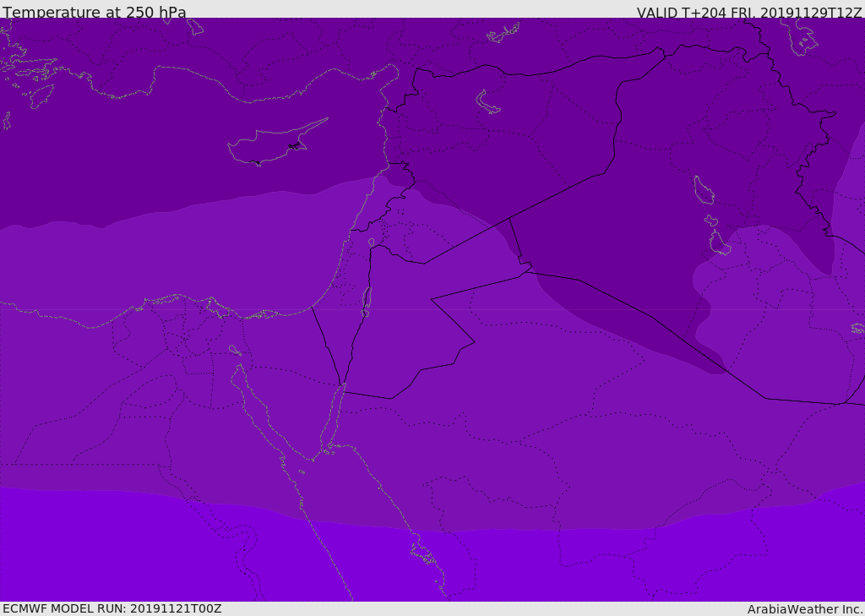The height and width of the screenshot is (616, 865).
Task: Click the bright violet band at bottom
Action: click(432, 563)
